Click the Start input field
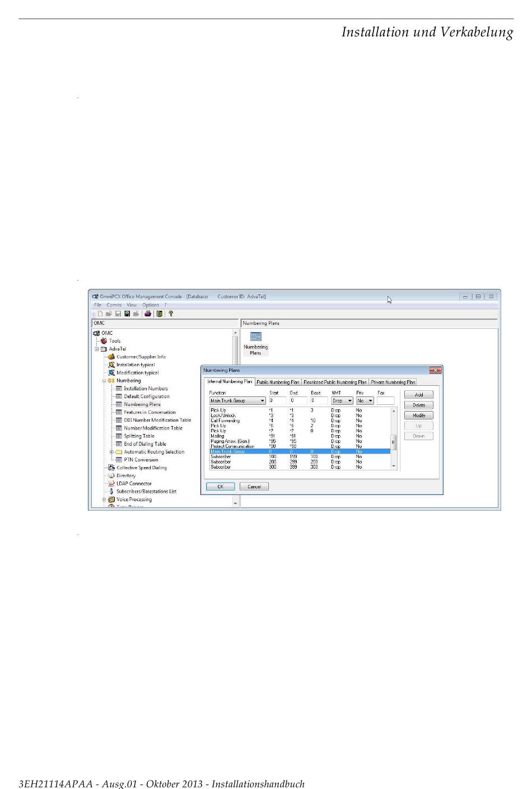Screen dimensions: 532x789 (277, 401)
